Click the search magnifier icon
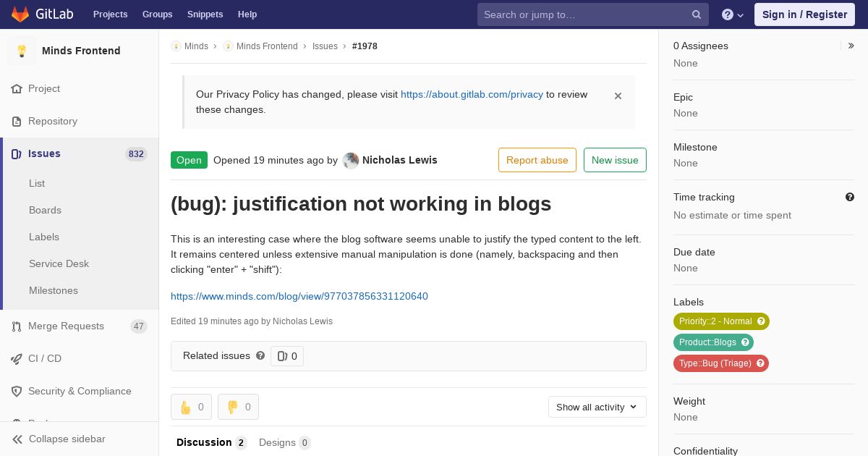 697,14
